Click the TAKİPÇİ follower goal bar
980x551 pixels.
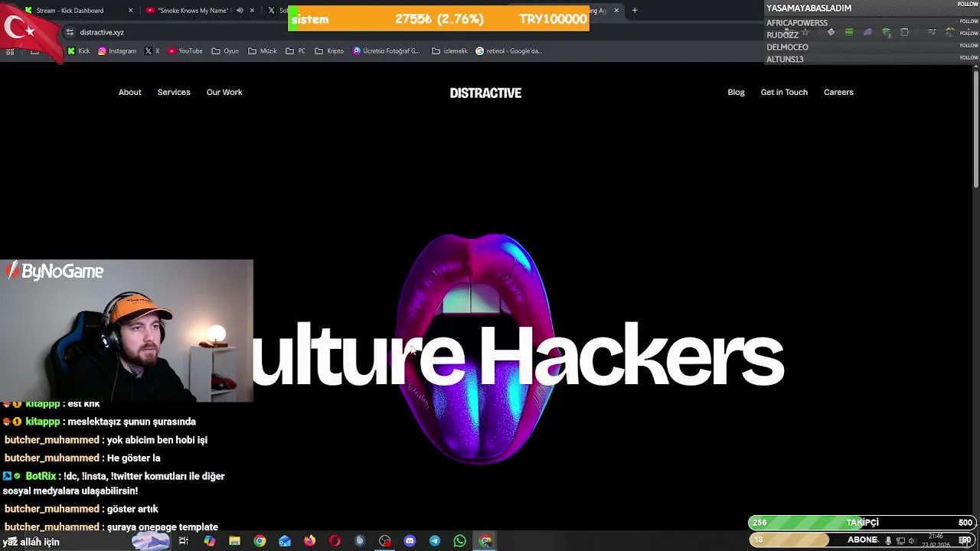coord(861,523)
